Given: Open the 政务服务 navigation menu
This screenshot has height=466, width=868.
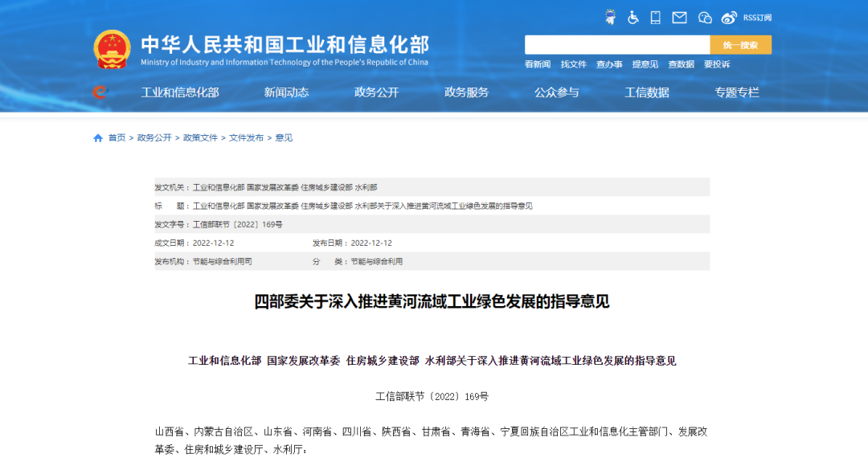Looking at the screenshot, I should pos(467,92).
